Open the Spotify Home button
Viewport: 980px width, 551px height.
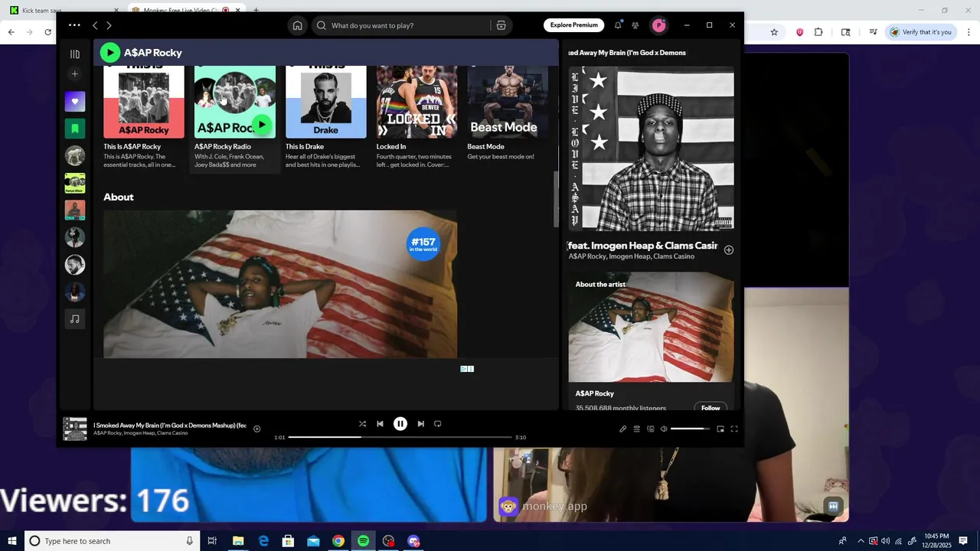tap(298, 25)
